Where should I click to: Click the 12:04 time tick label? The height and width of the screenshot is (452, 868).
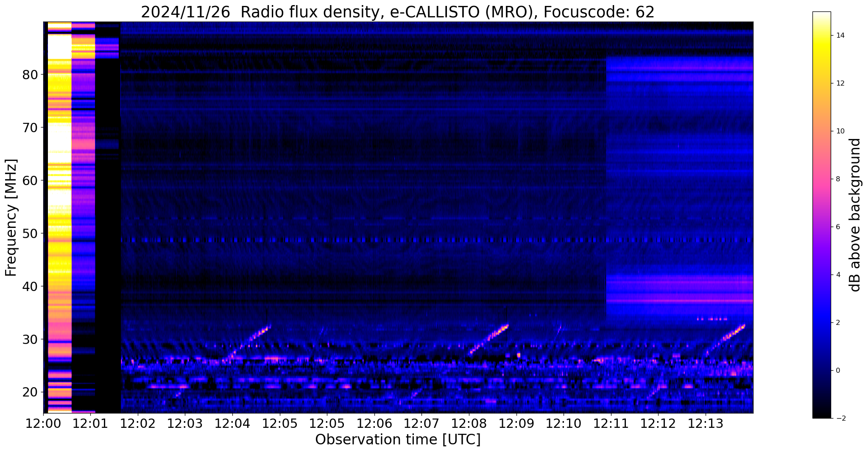pyautogui.click(x=232, y=423)
